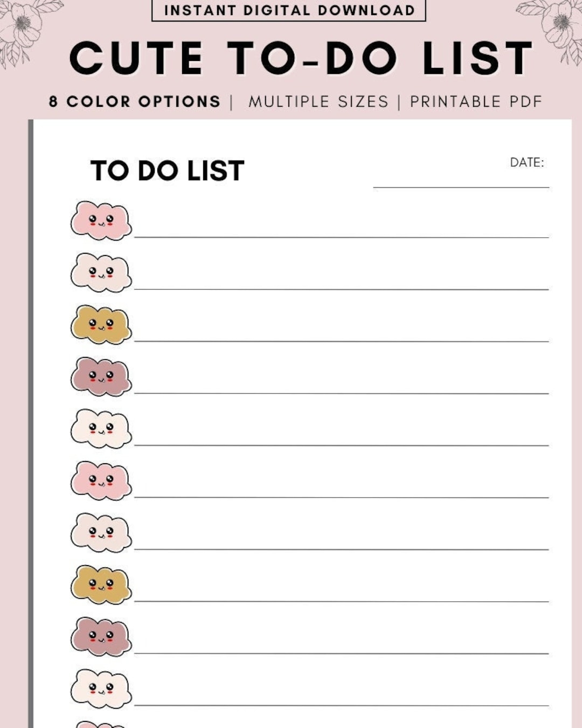Click the "Printable PDF" text
The width and height of the screenshot is (582, 728).
coord(476,101)
